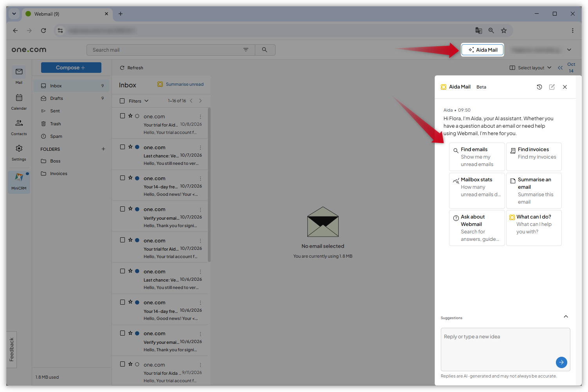
Task: Choose Summarise an email suggestion
Action: click(534, 191)
